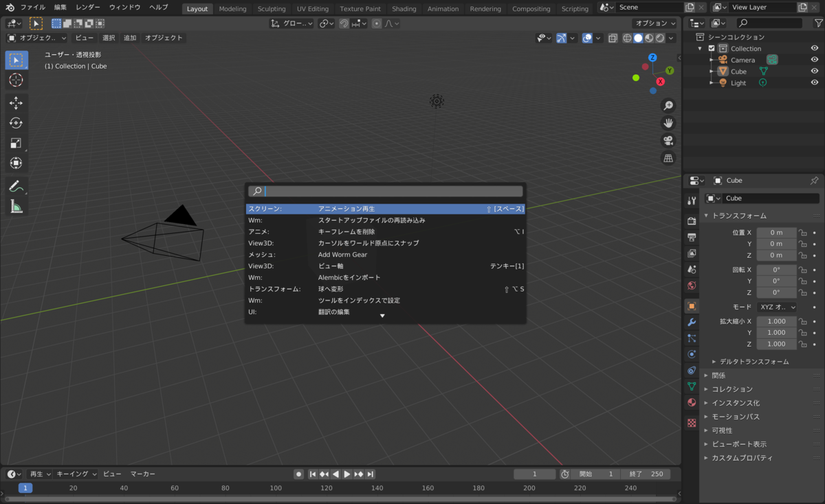Switch to the UV Editing workspace tab

[x=313, y=9]
